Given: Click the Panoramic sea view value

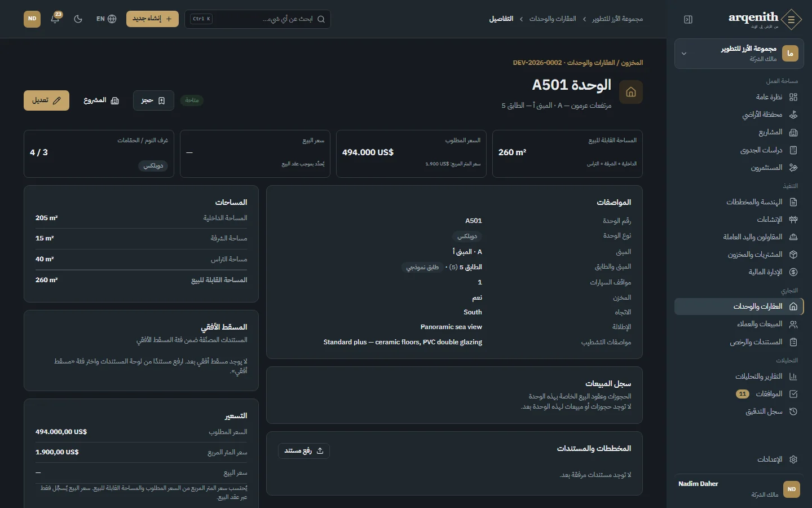Looking at the screenshot, I should pyautogui.click(x=451, y=327).
